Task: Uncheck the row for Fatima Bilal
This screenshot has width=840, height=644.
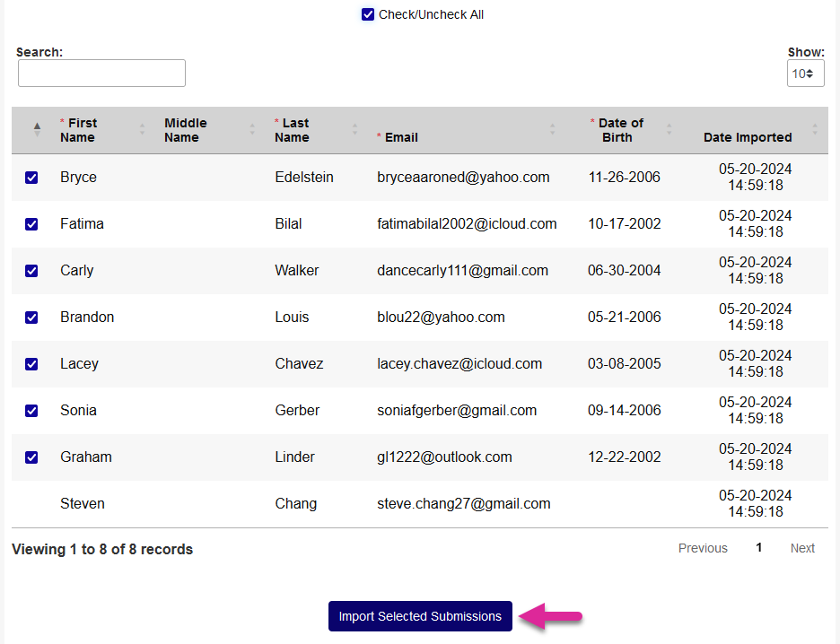Action: click(x=31, y=224)
